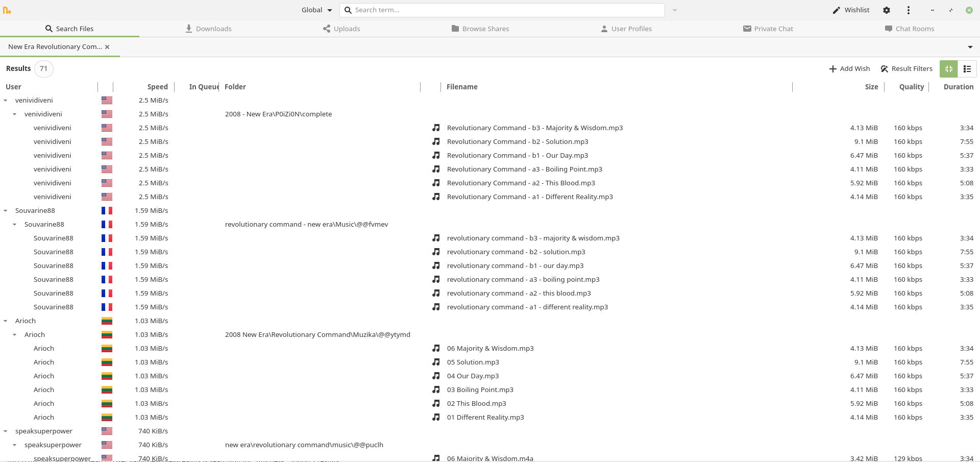Open the three-dot main menu

click(x=909, y=10)
